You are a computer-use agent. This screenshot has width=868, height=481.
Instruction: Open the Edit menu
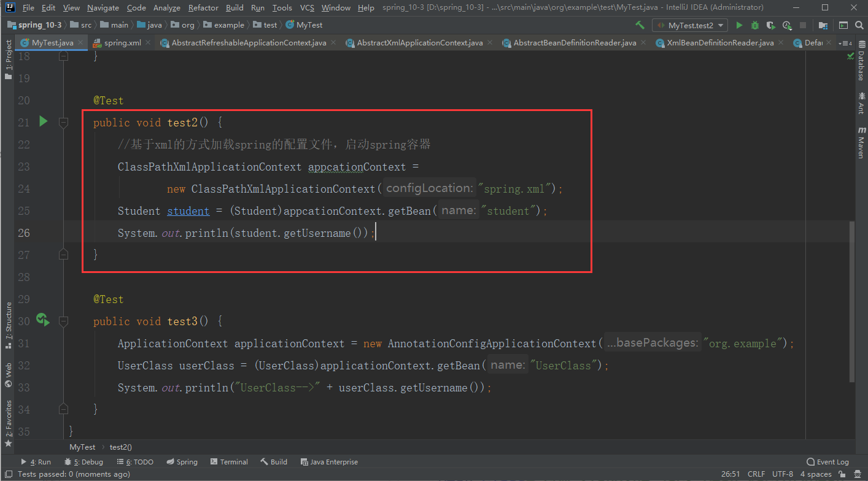tap(48, 7)
